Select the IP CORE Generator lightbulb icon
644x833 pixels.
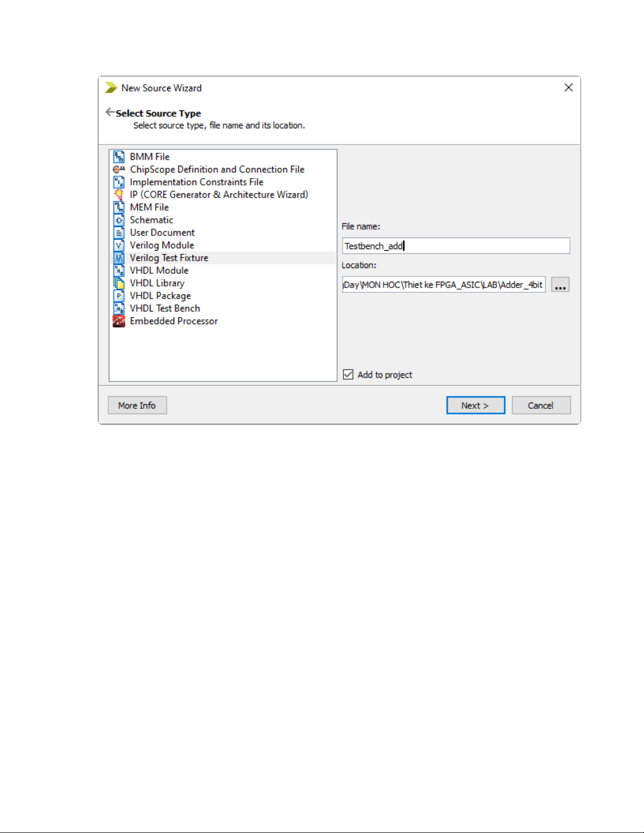pyautogui.click(x=119, y=194)
